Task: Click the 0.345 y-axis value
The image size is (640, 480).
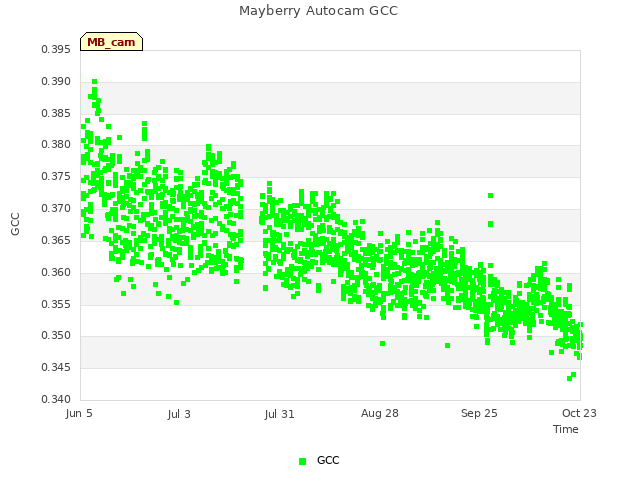Action: coord(56,367)
